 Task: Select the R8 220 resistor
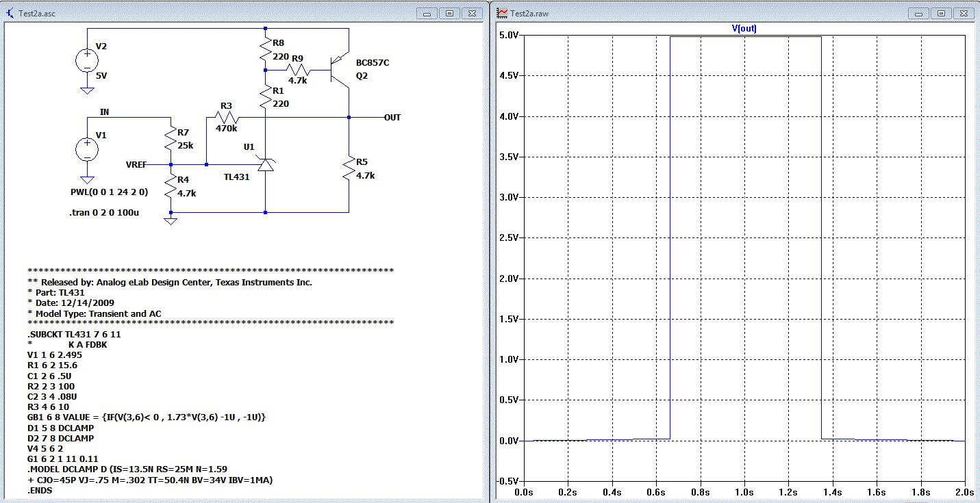pos(265,49)
